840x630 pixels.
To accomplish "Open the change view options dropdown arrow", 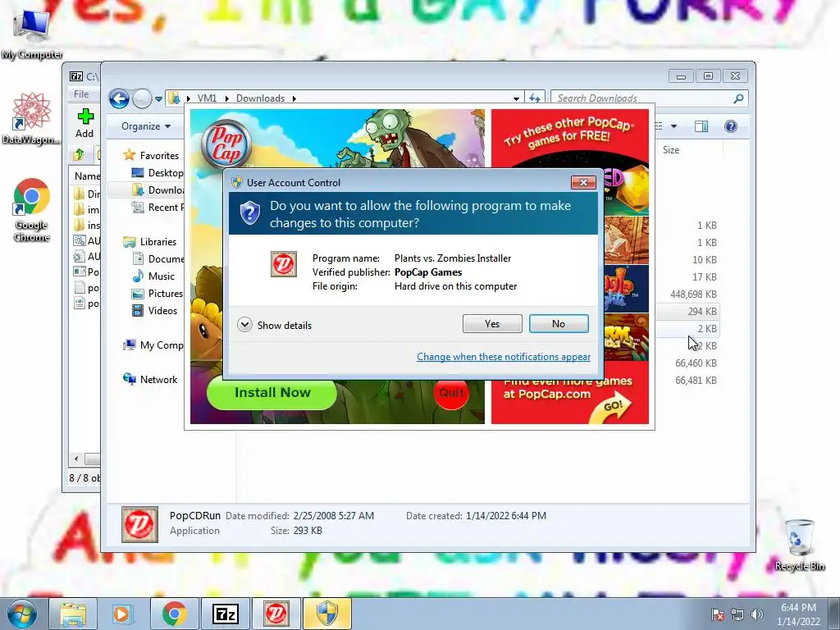I will 674,126.
